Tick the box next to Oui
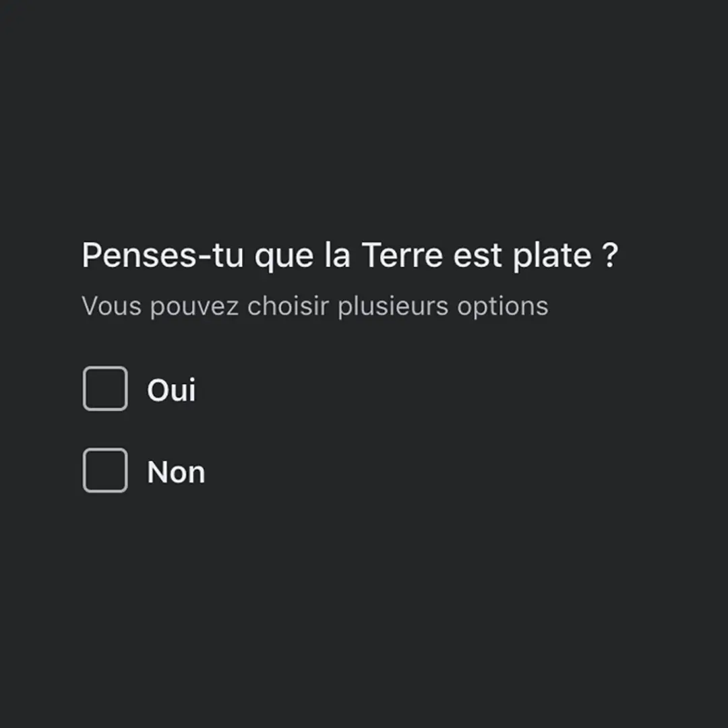Viewport: 728px width, 728px height. pyautogui.click(x=105, y=389)
